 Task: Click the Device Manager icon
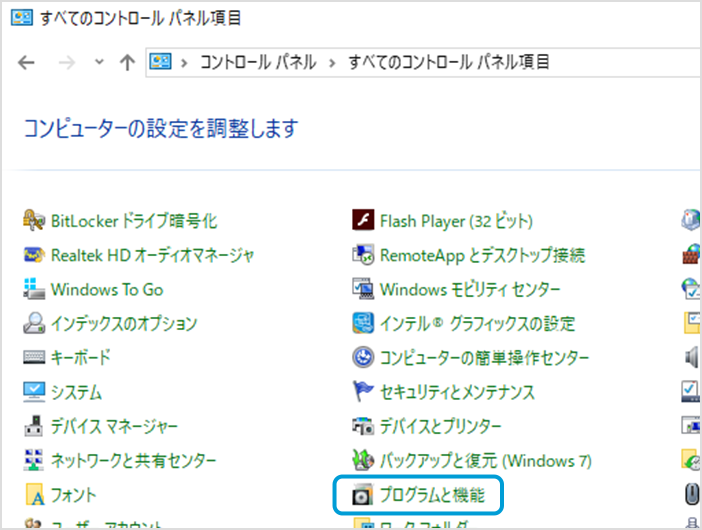click(x=34, y=426)
